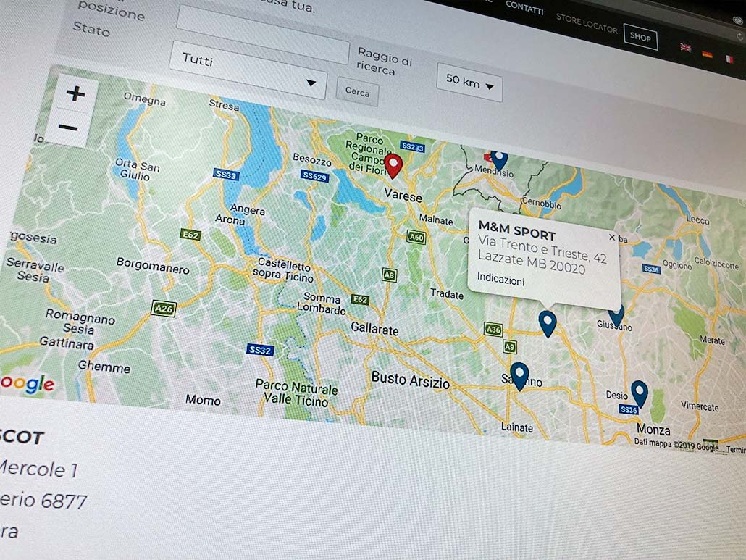
Task: Click the Somma Lombardo label
Action: 322,304
